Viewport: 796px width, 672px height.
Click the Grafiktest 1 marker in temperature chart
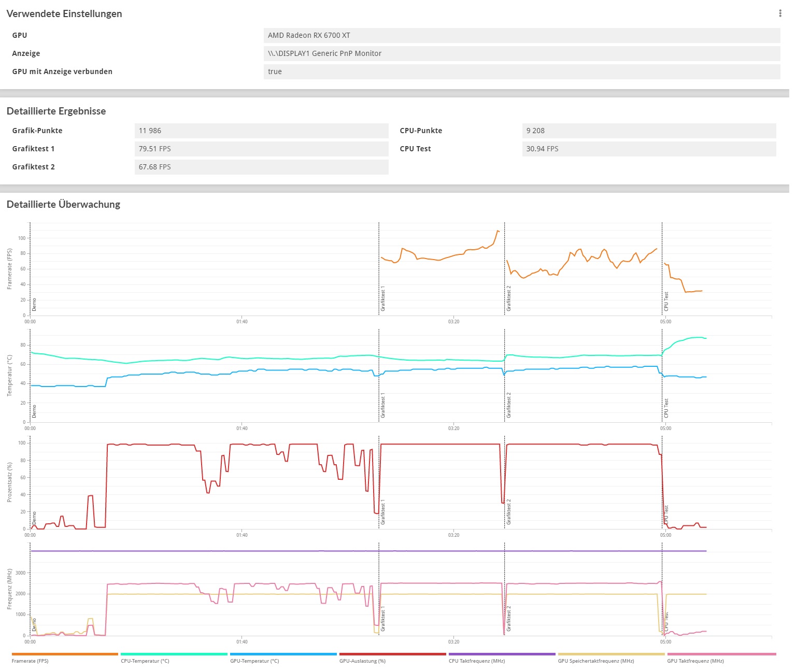click(x=383, y=405)
